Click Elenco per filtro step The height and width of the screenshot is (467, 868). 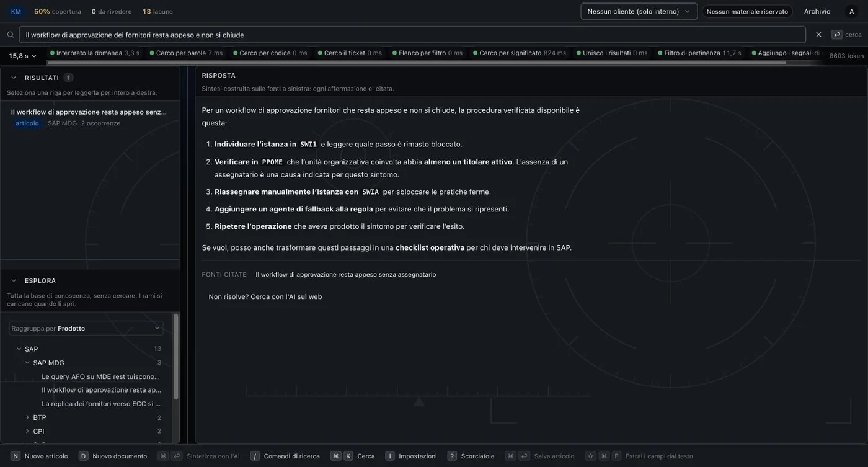pyautogui.click(x=427, y=53)
